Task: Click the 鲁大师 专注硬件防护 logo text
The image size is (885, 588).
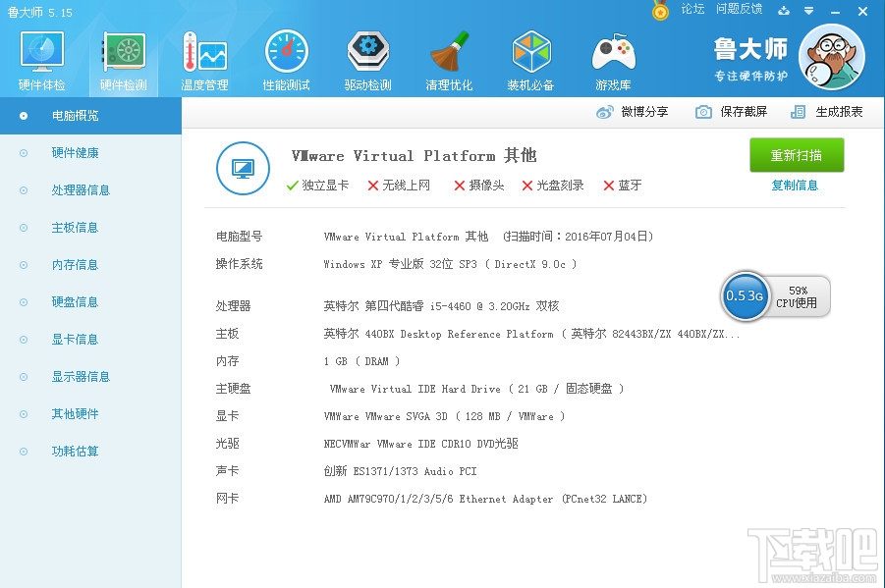Action: pos(750,59)
